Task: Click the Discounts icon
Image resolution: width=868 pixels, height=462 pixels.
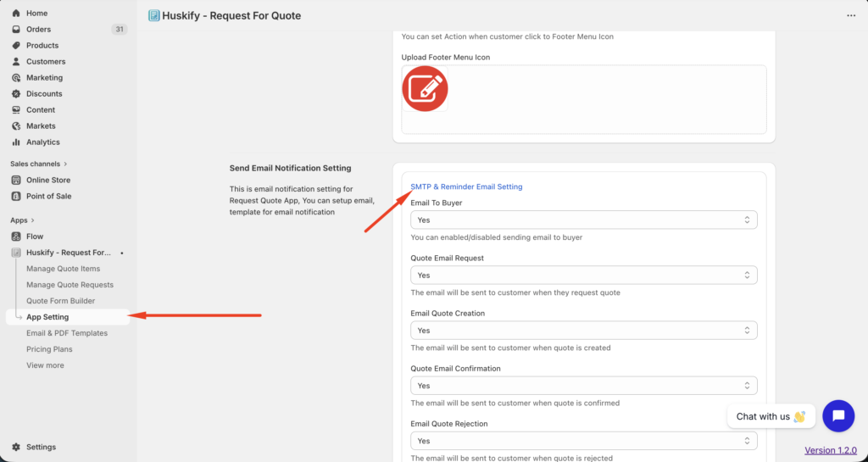Action: [16, 94]
